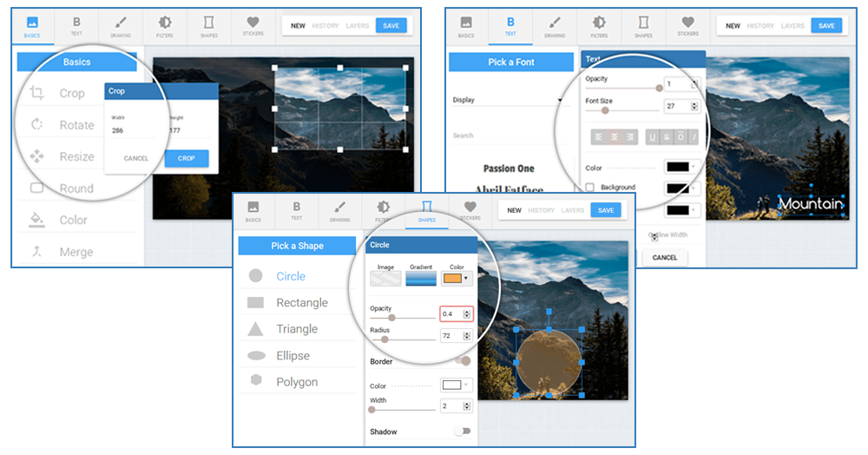
Task: Open the Display font category dropdown
Action: coord(507,100)
